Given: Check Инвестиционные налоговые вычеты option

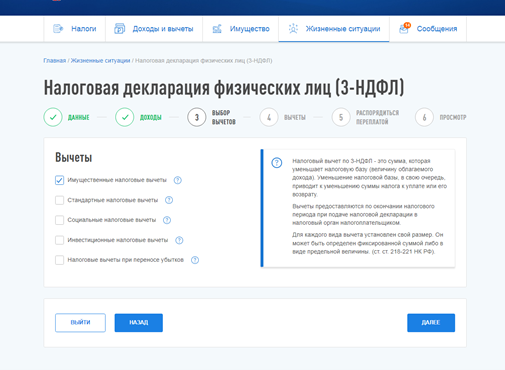Looking at the screenshot, I should click(59, 240).
